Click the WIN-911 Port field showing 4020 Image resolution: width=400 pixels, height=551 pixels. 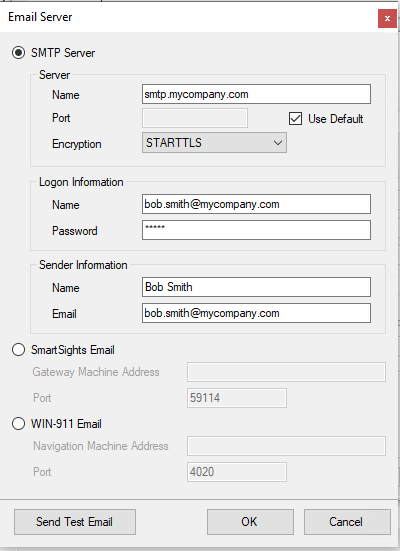click(x=237, y=472)
